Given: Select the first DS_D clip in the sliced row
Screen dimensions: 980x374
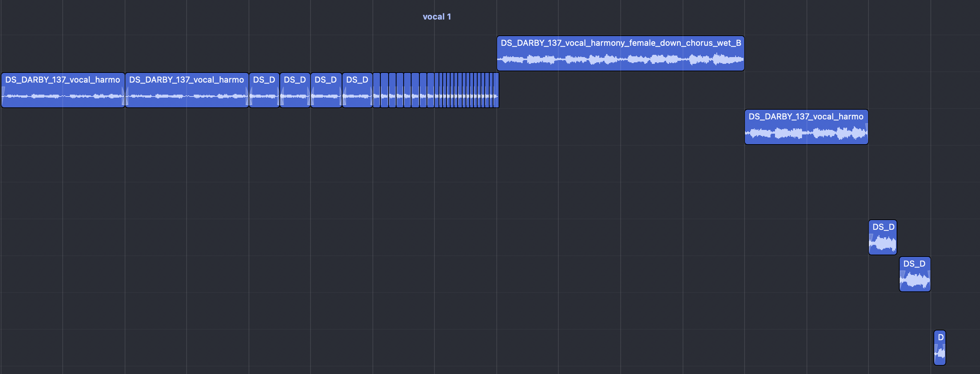Looking at the screenshot, I should click(x=264, y=90).
